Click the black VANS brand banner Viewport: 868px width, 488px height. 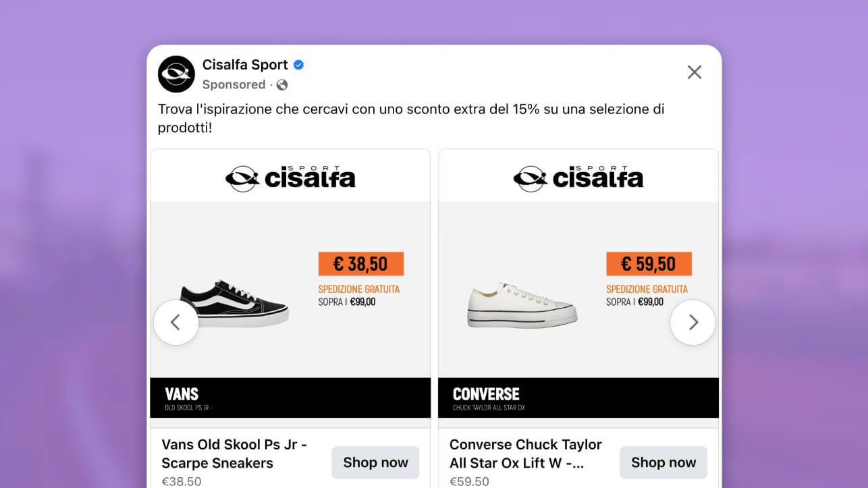tap(290, 398)
